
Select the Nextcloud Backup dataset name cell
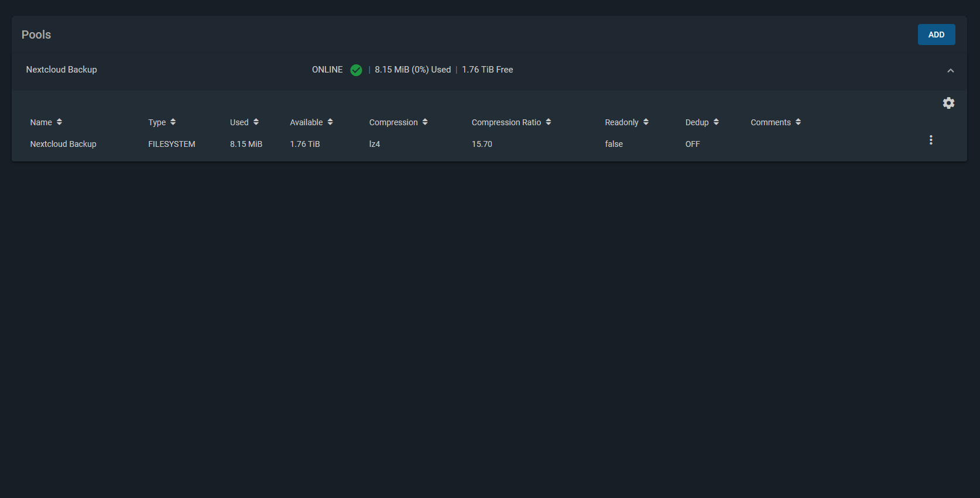[63, 144]
